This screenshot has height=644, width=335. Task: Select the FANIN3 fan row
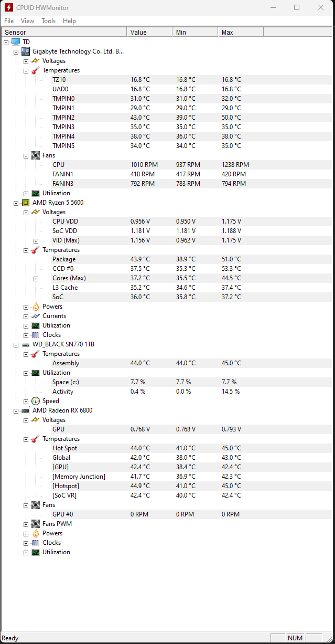(167, 184)
